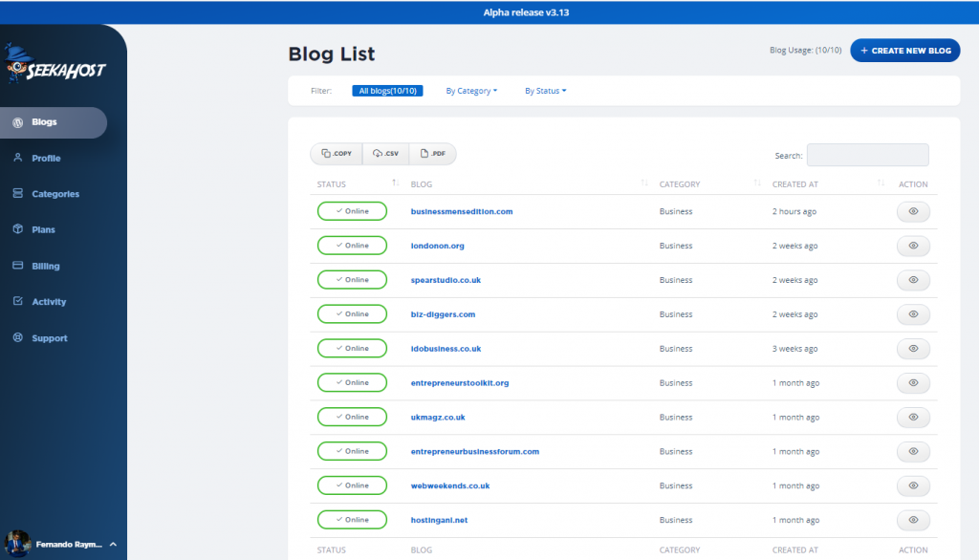The image size is (979, 560).
Task: Open the webweekends.co.uk blog link
Action: coord(449,485)
